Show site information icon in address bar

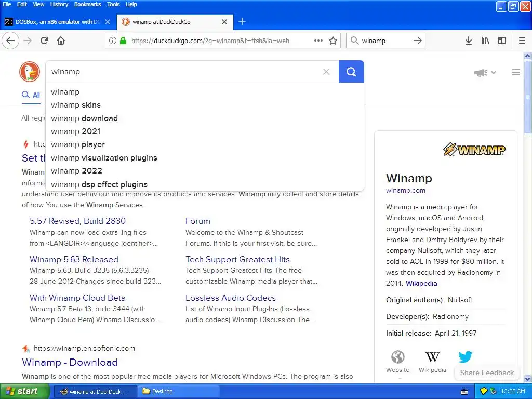point(113,41)
